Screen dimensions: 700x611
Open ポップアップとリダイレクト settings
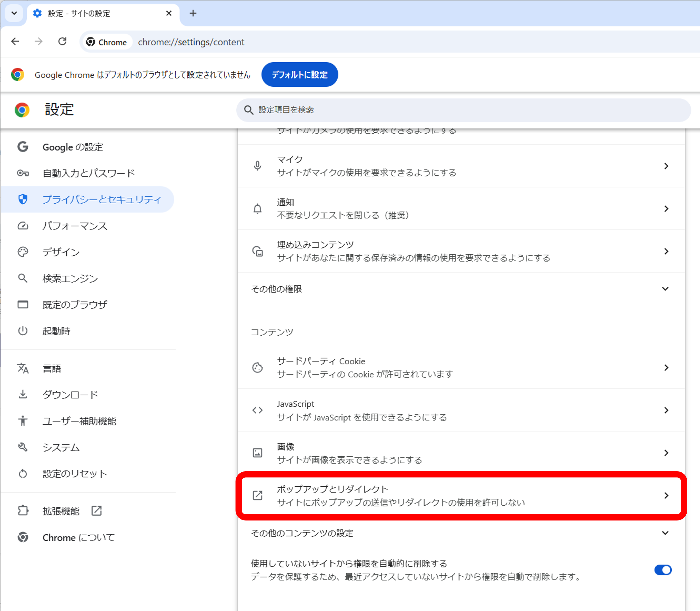[x=375, y=495]
